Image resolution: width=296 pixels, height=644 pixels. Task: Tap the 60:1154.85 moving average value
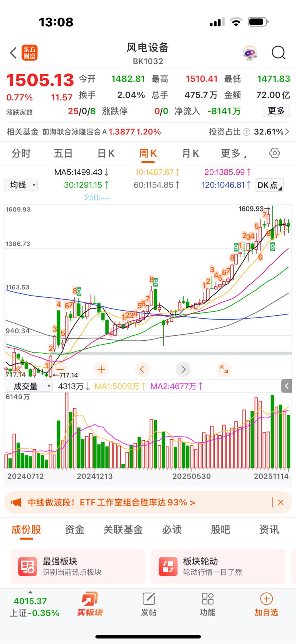click(x=157, y=185)
